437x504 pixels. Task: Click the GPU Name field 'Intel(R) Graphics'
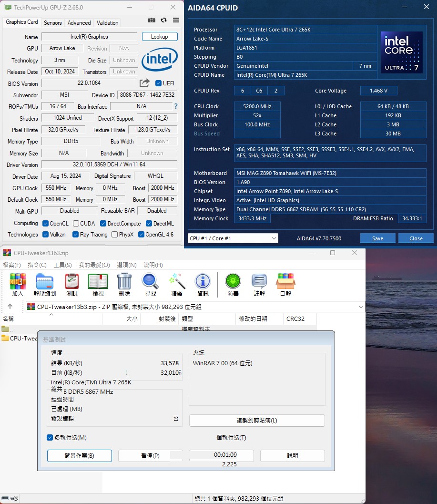click(x=89, y=37)
